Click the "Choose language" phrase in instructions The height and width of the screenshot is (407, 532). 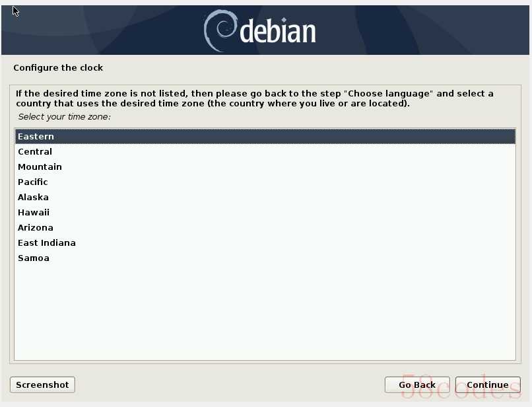[389, 93]
